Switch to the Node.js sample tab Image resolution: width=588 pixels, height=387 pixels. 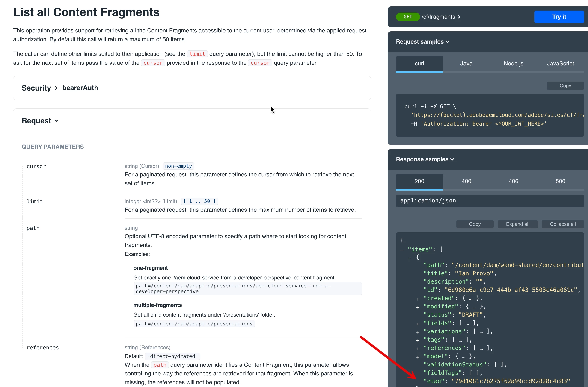[x=513, y=64]
